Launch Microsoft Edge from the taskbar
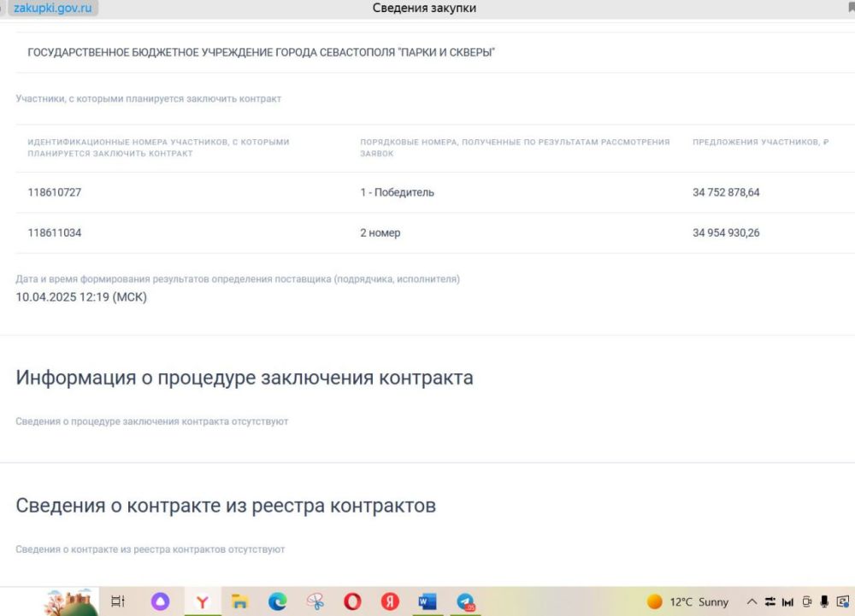 pos(278,601)
